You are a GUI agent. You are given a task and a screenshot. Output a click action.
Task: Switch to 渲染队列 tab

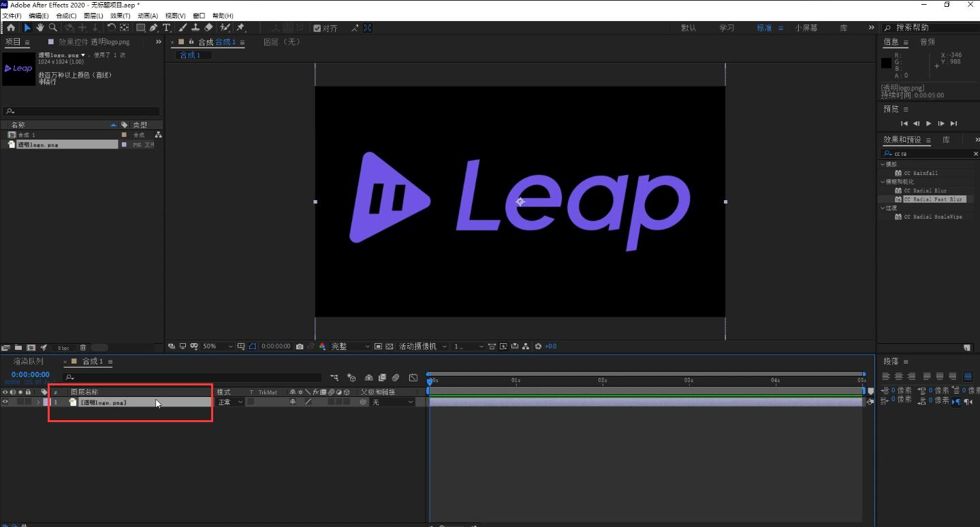coord(28,362)
